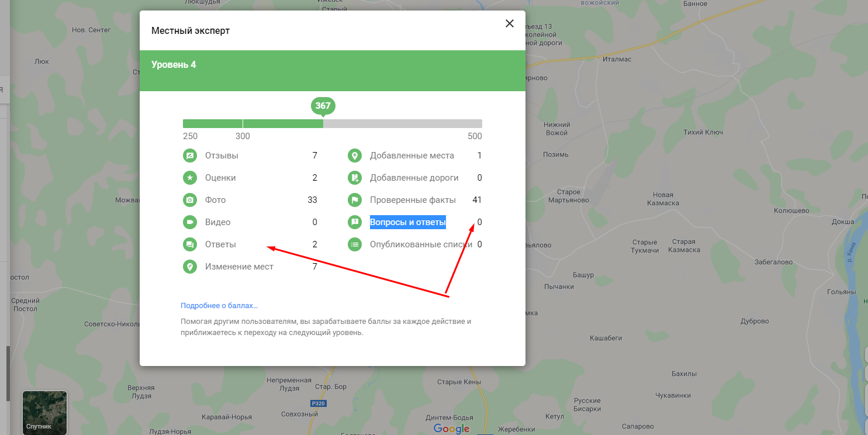
Task: Switch to Спутник satellite view thumbnail
Action: coord(44,413)
